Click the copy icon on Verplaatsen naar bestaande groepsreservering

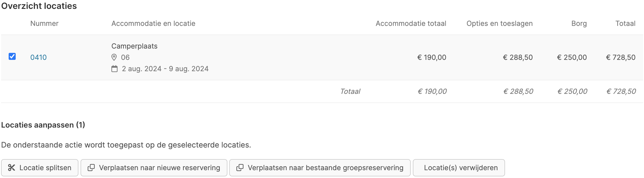[240, 168]
